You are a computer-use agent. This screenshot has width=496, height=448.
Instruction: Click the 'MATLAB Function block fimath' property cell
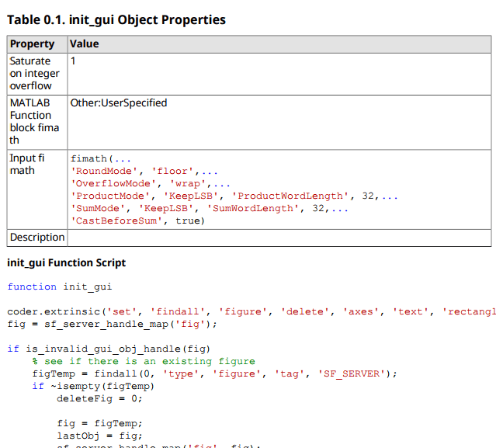point(34,121)
